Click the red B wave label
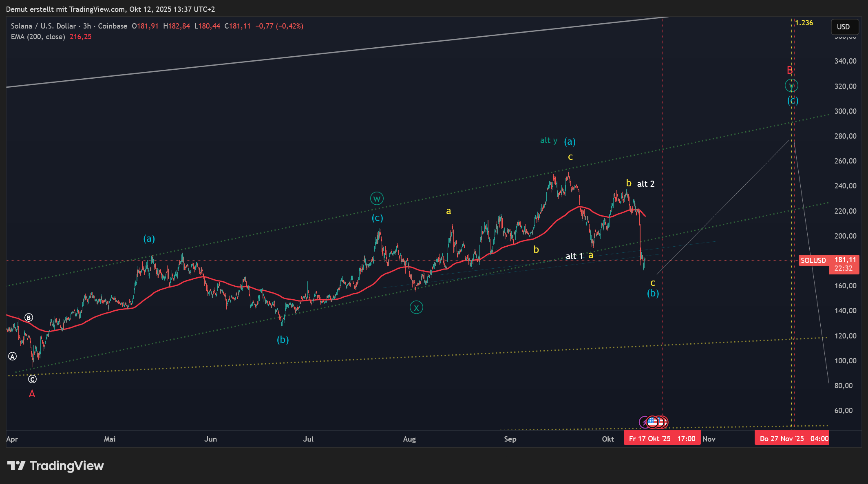This screenshot has height=484, width=868. [790, 70]
